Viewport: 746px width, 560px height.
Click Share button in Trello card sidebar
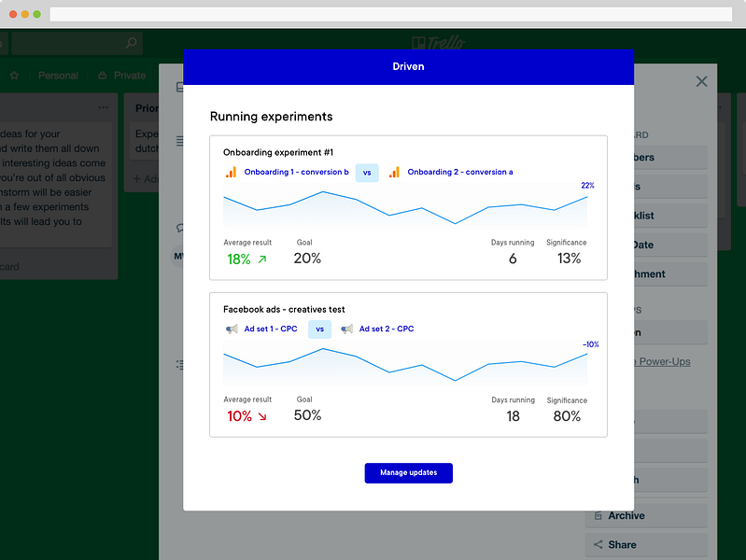pos(646,545)
